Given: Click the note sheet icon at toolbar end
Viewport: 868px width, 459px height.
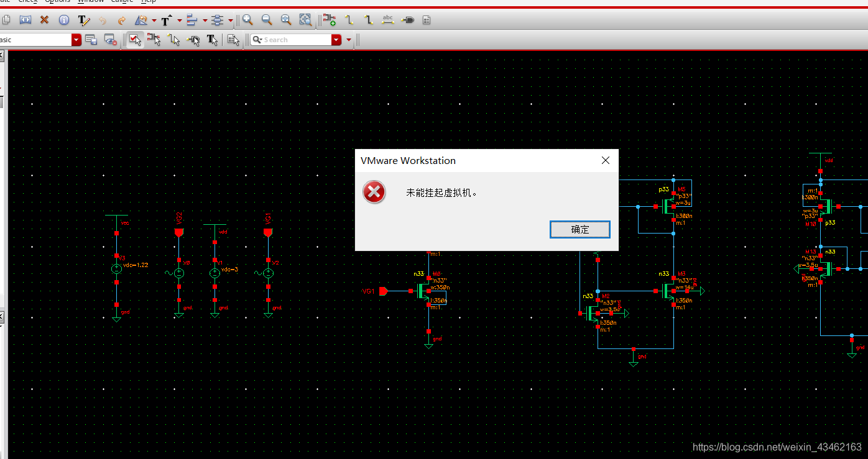Looking at the screenshot, I should (427, 20).
